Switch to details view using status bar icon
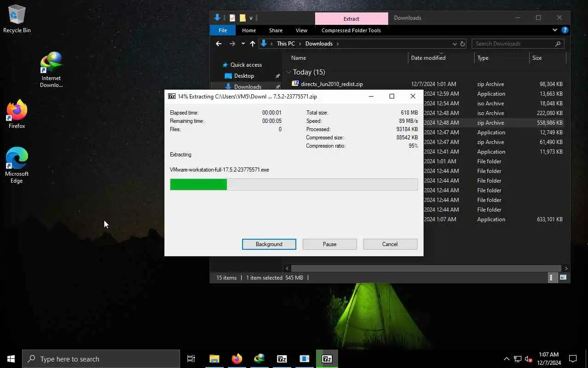Screen dimensions: 588x368 (x=552, y=277)
